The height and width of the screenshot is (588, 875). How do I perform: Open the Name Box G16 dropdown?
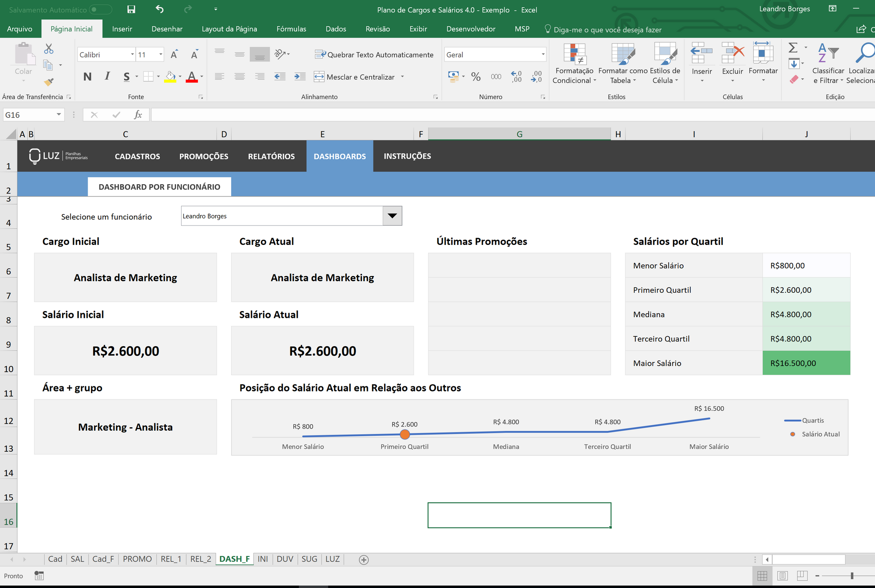pos(59,115)
